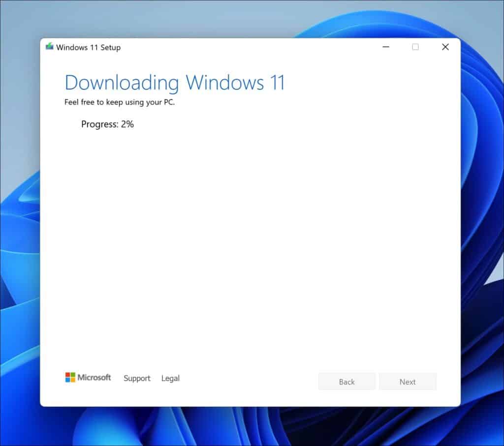Click the 'Windows 11 Setup' window title text
This screenshot has height=446, width=504.
(89, 48)
